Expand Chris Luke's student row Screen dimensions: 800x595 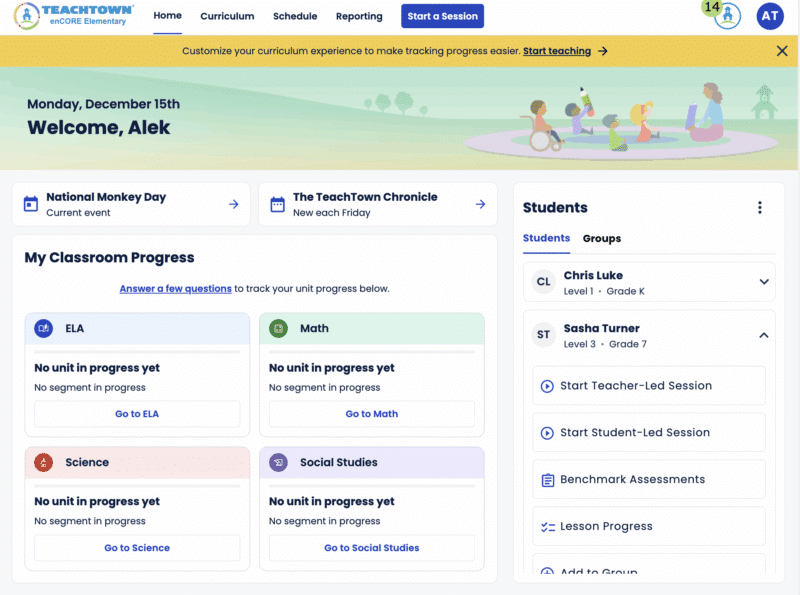pos(764,282)
